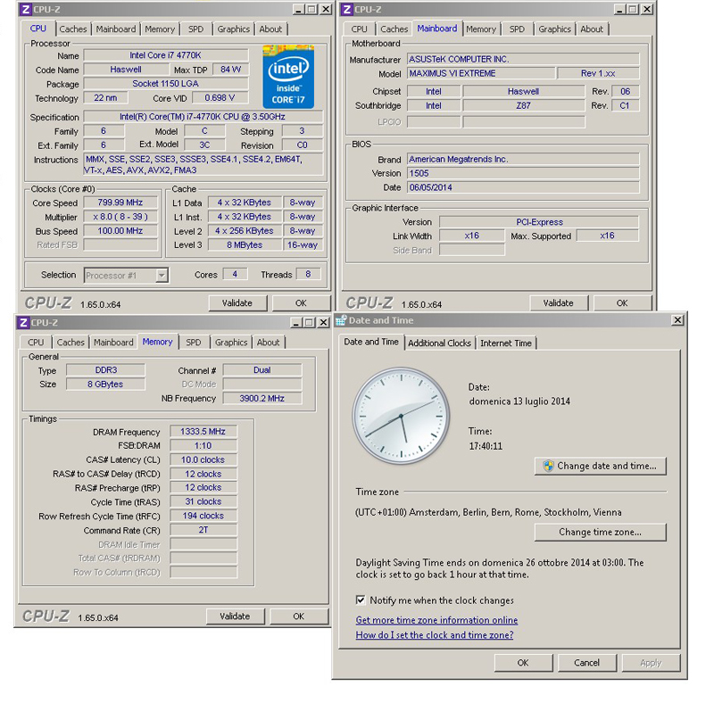
Task: Click Validate in the motherboard info window
Action: pos(559,303)
